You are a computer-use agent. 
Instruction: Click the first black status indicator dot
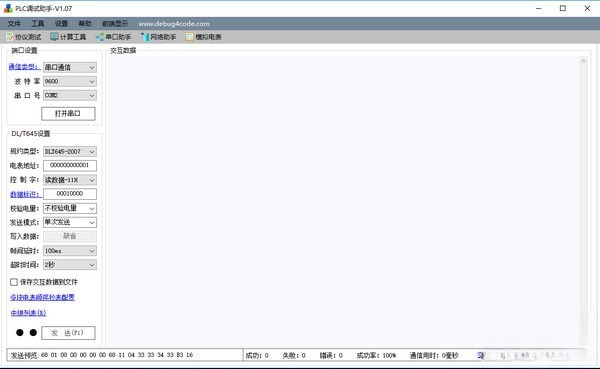point(20,333)
